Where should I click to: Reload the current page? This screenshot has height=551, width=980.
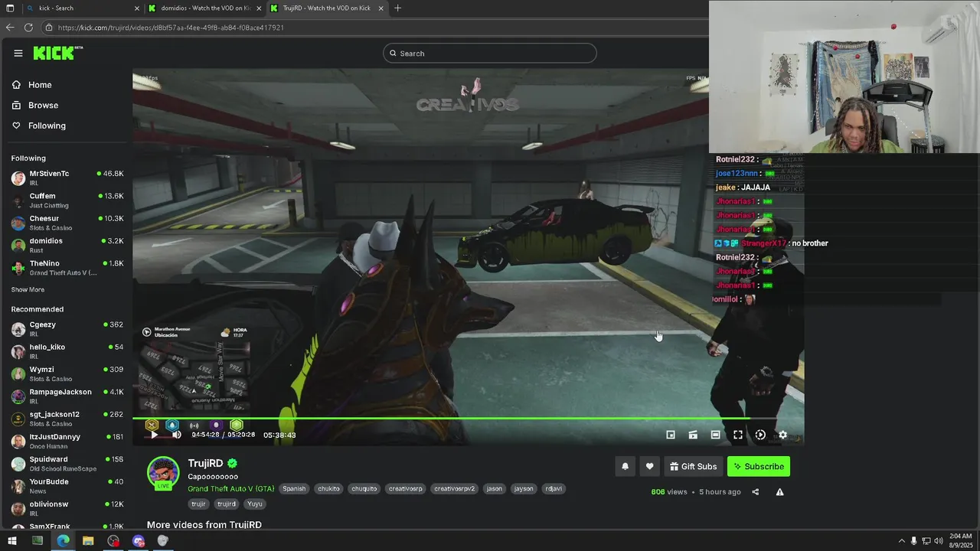28,28
